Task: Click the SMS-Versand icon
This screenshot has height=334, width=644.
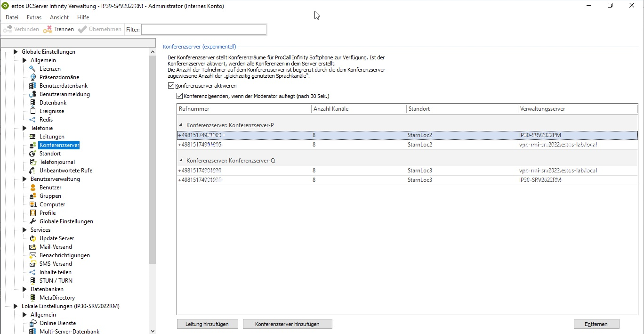Action: point(32,264)
